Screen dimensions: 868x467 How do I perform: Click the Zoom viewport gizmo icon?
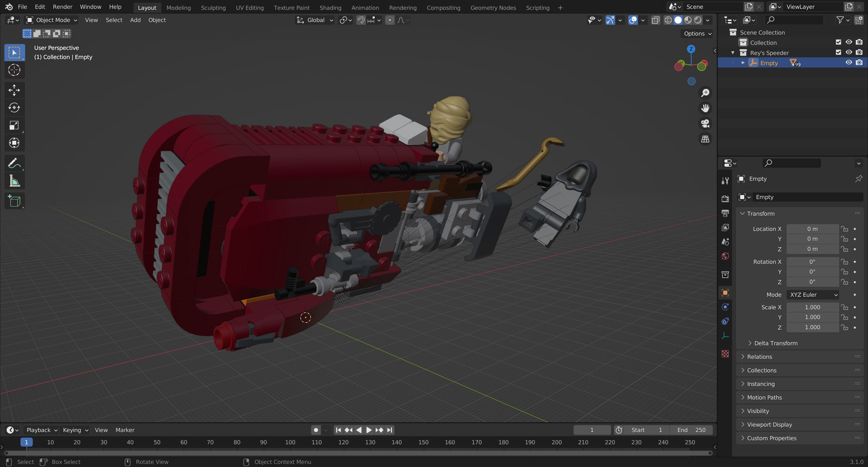click(705, 93)
